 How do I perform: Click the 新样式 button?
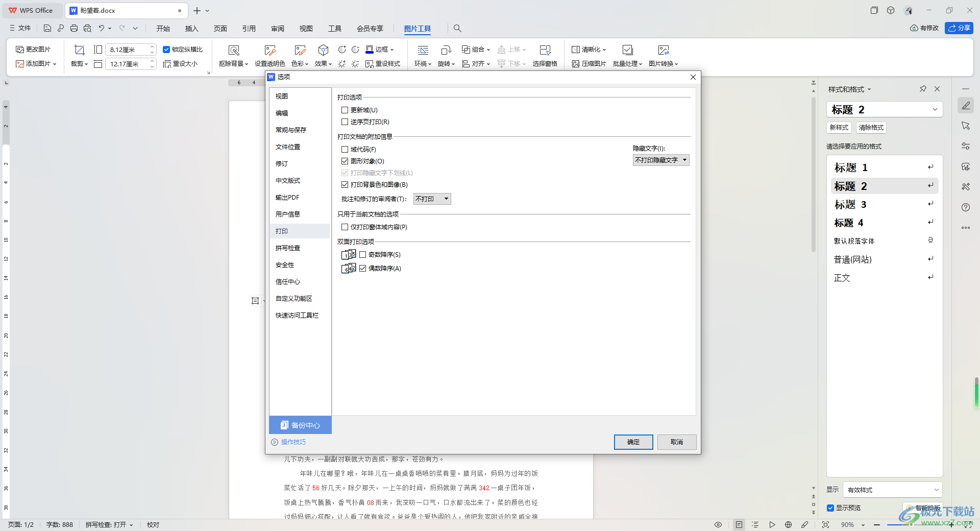839,128
